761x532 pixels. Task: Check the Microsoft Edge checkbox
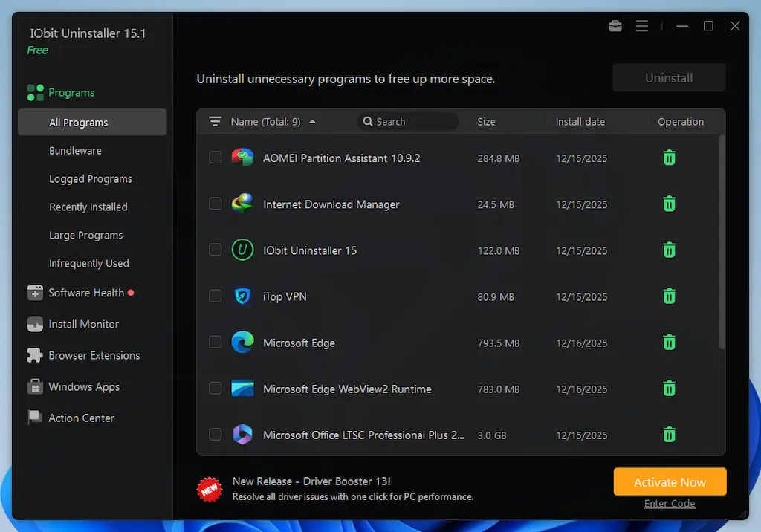click(215, 342)
